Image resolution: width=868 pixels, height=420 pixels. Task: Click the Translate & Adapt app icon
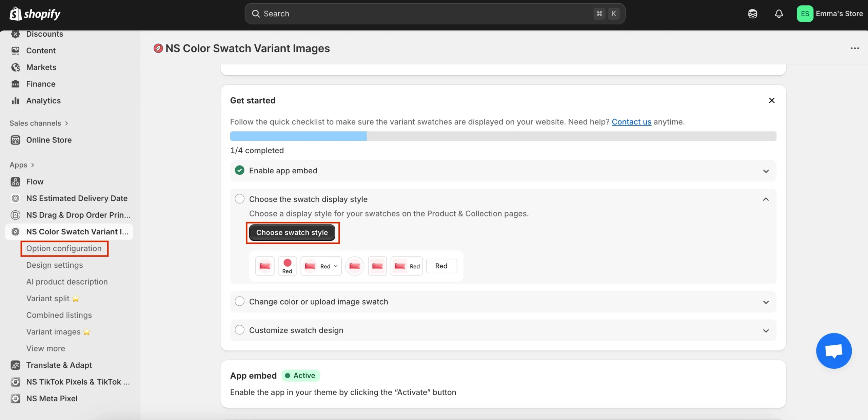coord(16,365)
